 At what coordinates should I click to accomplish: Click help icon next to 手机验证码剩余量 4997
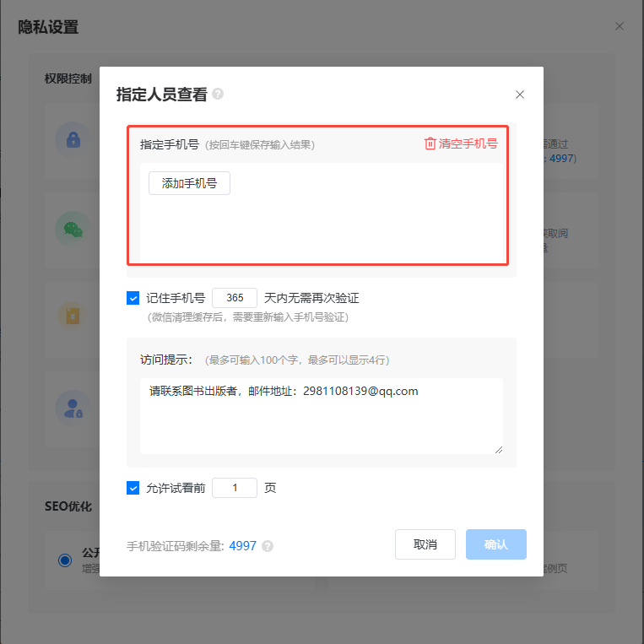click(268, 546)
